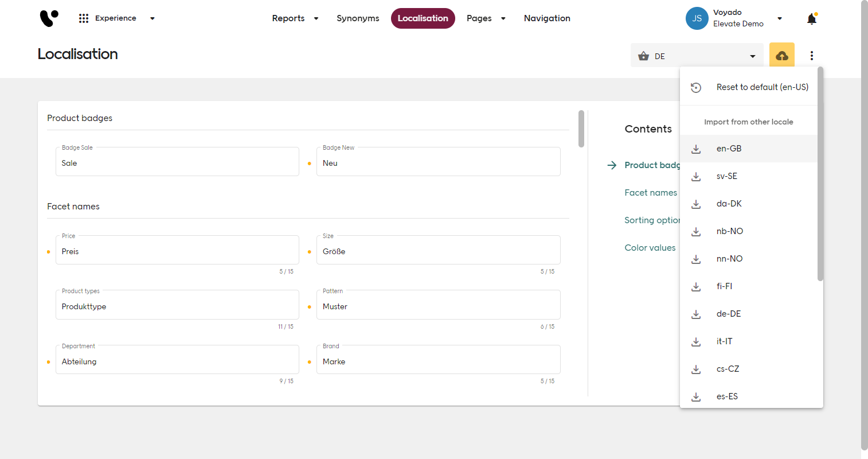This screenshot has width=868, height=459.
Task: Click the Product types input field
Action: 177,305
